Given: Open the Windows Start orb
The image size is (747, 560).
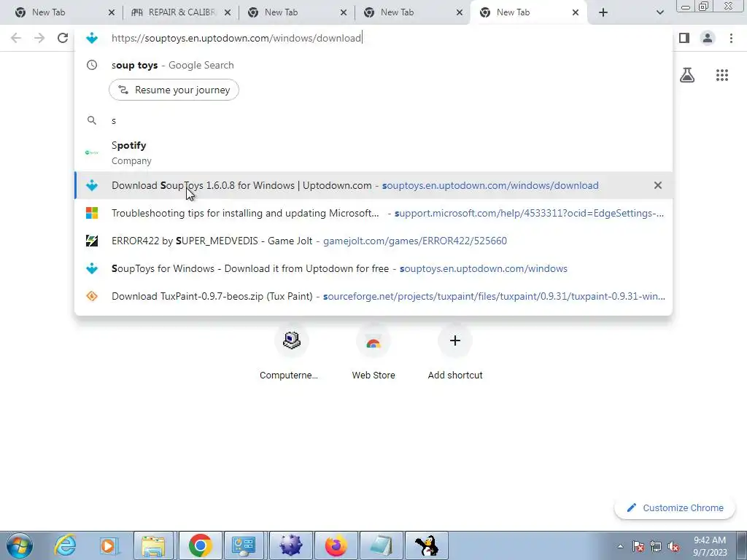Looking at the screenshot, I should coord(19,545).
